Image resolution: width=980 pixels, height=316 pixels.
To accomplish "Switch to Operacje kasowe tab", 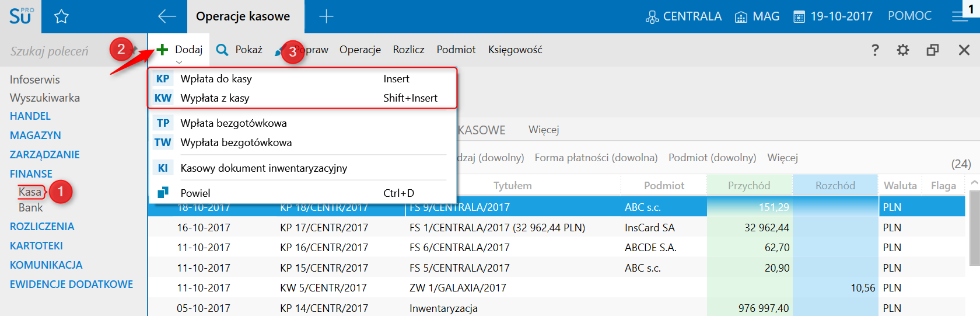I will point(243,16).
